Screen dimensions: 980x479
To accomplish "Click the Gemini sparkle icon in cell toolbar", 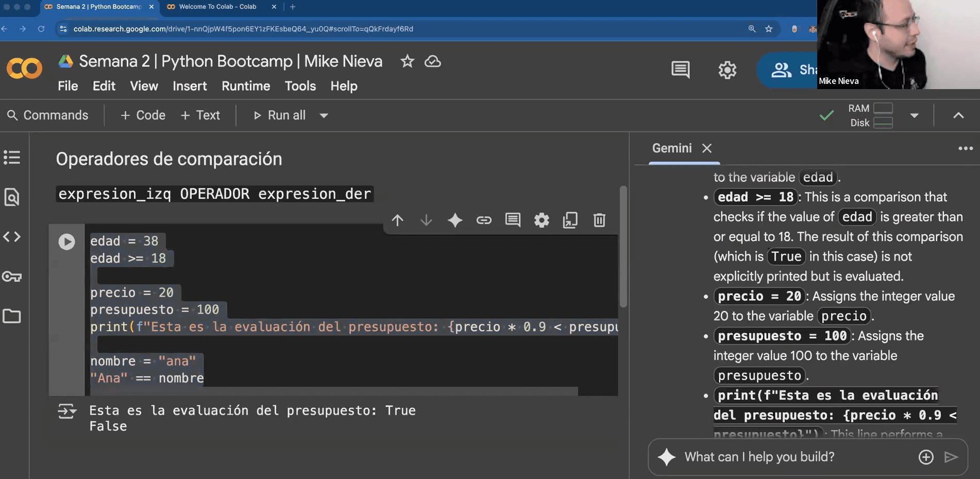I will 454,220.
